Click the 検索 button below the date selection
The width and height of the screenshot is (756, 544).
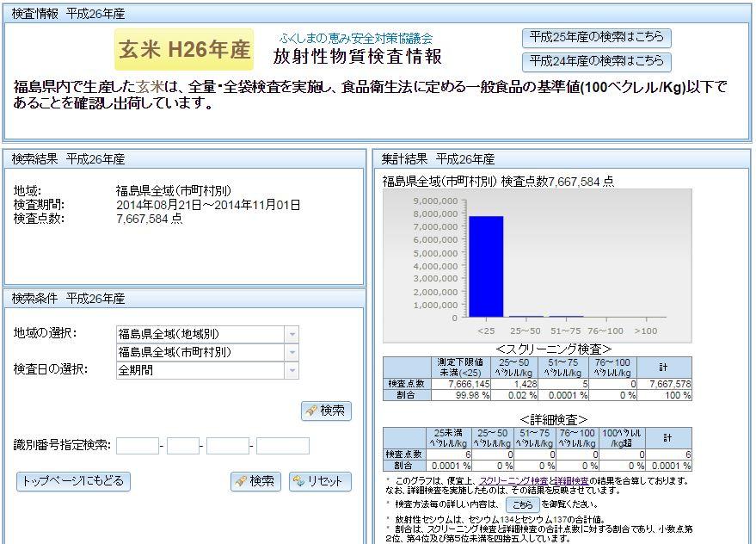click(327, 411)
